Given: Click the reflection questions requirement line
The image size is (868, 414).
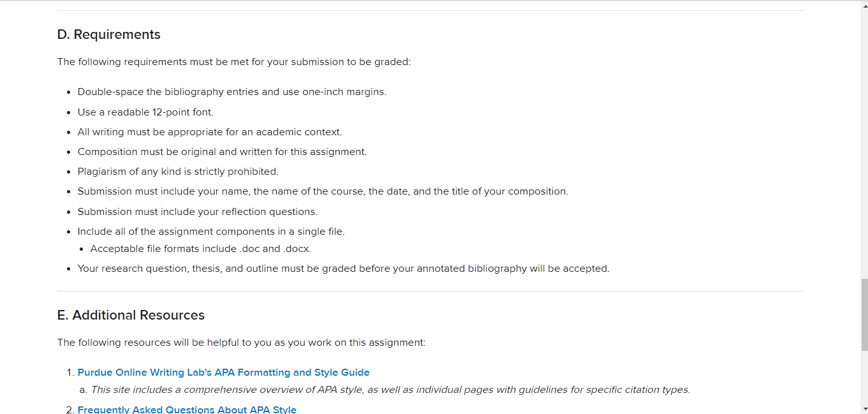Looking at the screenshot, I should (198, 212).
